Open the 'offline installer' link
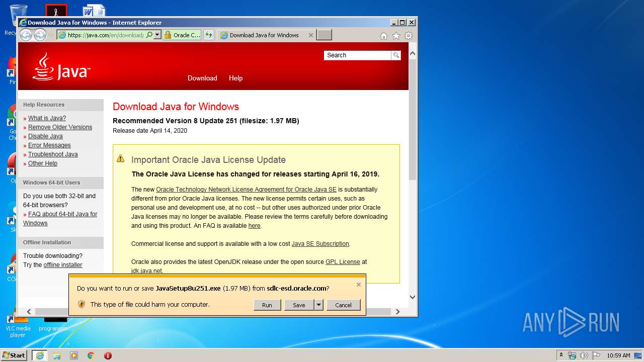The width and height of the screenshot is (644, 362). click(63, 265)
